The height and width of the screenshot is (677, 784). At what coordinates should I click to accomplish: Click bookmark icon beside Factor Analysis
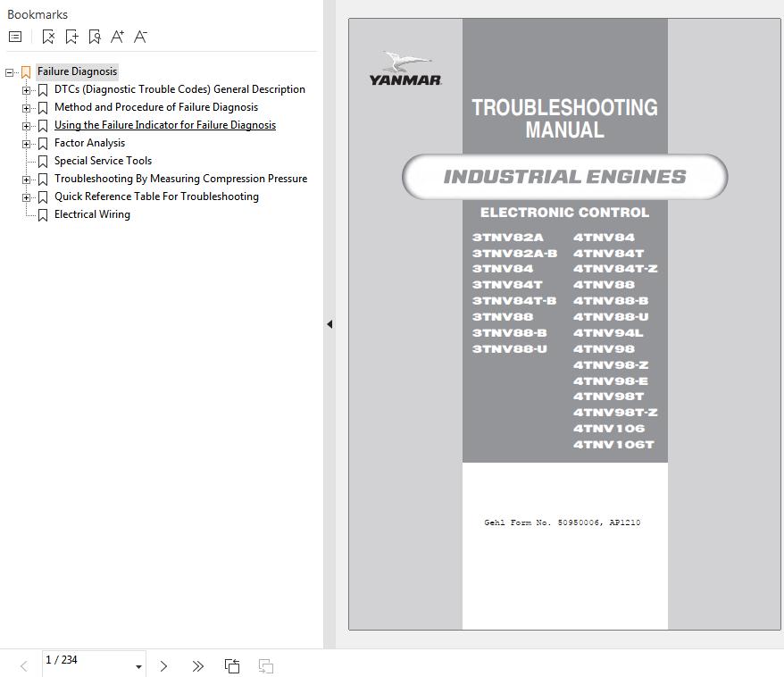[x=43, y=144]
